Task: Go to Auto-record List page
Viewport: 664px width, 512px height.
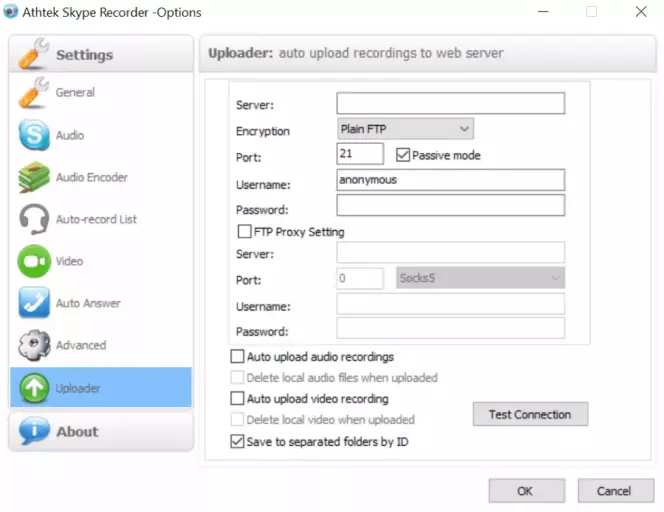Action: (x=101, y=219)
